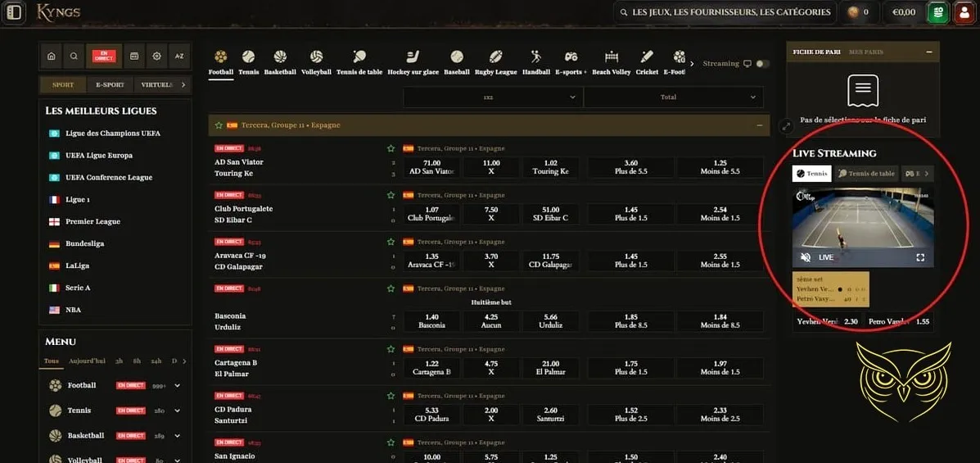The image size is (980, 463).
Task: Expand Basketball in the sidebar menu
Action: click(178, 435)
